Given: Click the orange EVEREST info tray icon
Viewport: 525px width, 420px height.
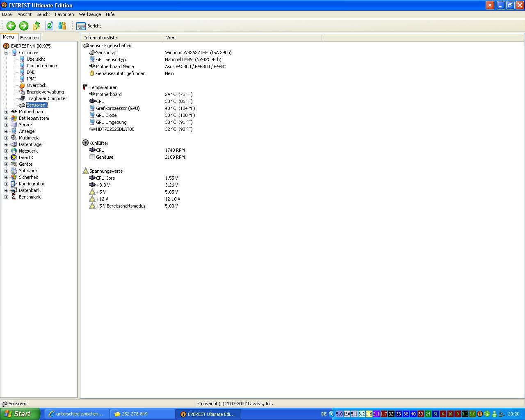Looking at the screenshot, I should 479,414.
